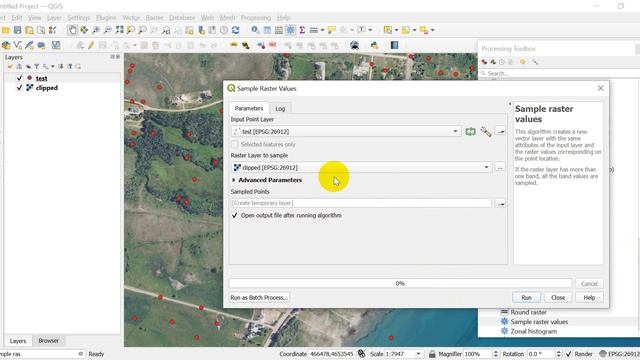Viewport: 640px width, 360px height.
Task: Click Pan Map to Selection tool
Action: tap(84, 30)
